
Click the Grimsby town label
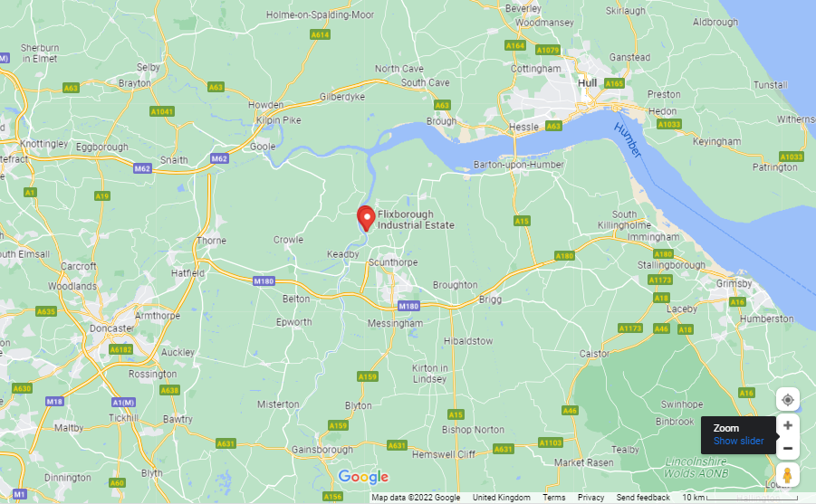734,283
